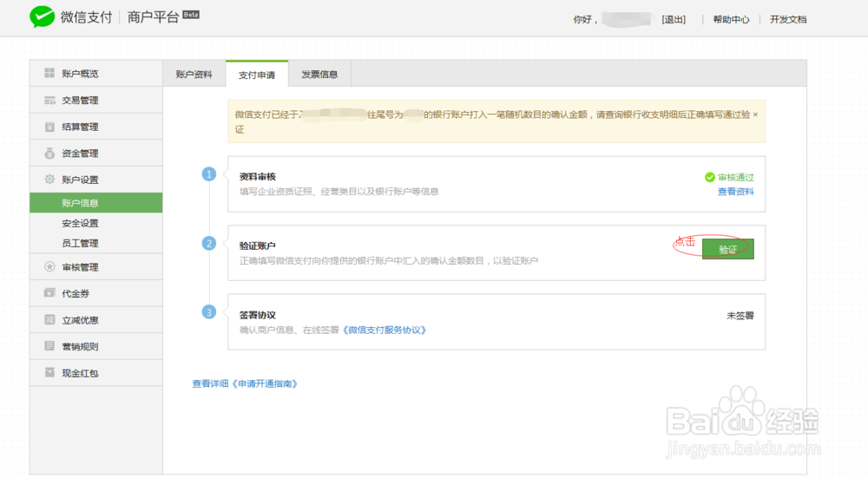Viewport: 868px width, 478px height.
Task: Open the 《微信支付服务协议》 link
Action: pos(385,330)
